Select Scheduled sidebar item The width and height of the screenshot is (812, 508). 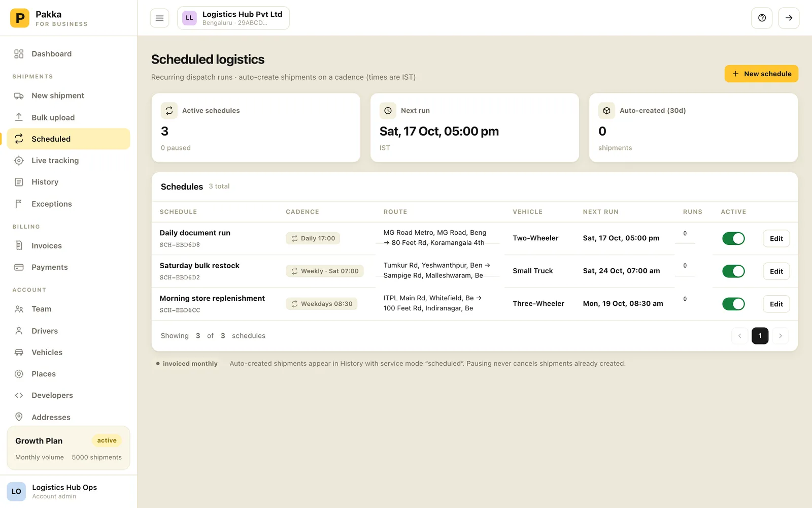69,139
